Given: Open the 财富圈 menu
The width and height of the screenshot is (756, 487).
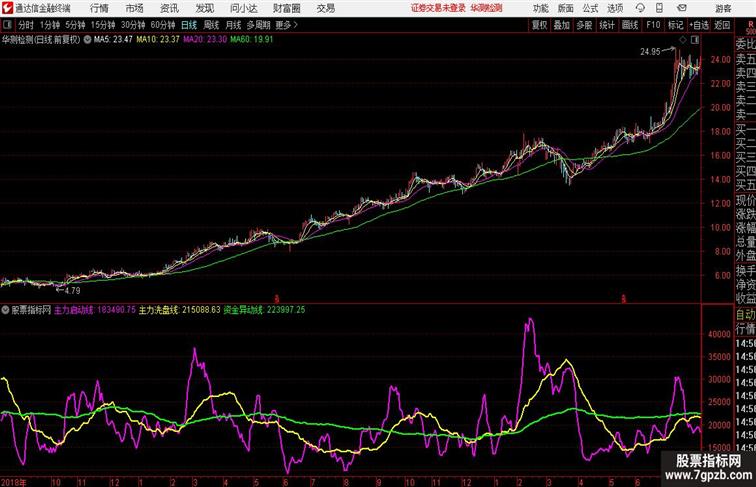Looking at the screenshot, I should click(286, 8).
